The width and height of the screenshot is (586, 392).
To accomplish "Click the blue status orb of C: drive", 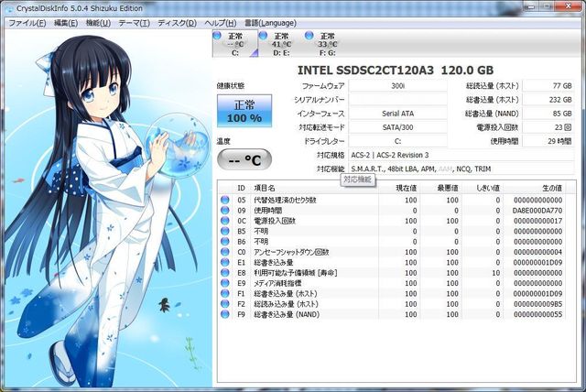I will 217,36.
